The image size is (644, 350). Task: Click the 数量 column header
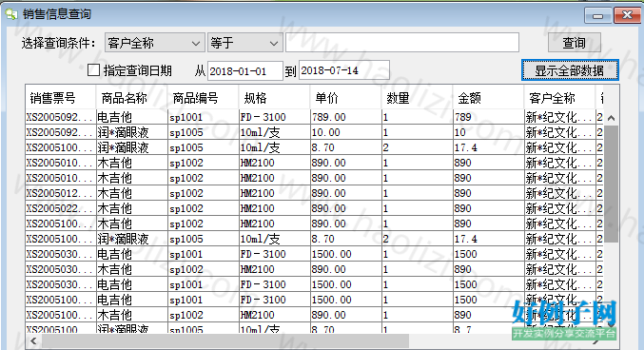tap(417, 98)
